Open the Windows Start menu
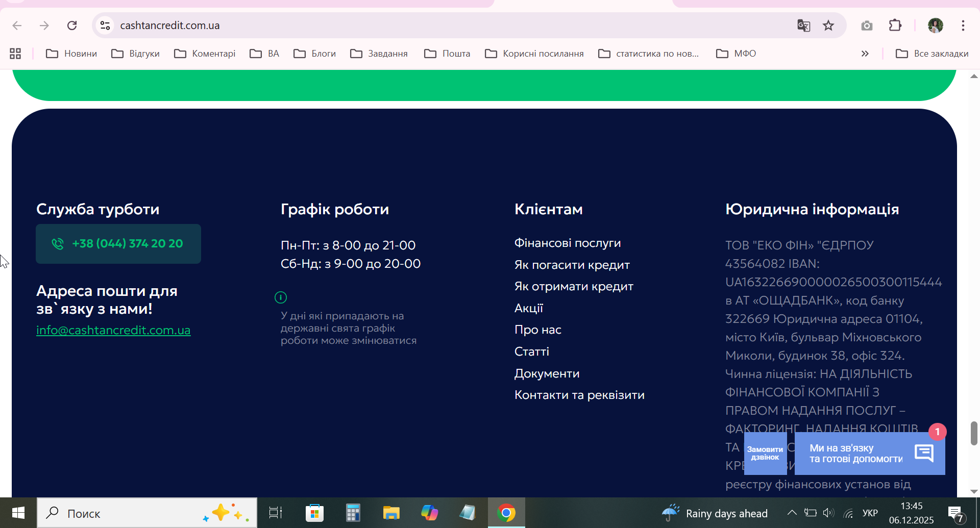Image resolution: width=980 pixels, height=528 pixels. coord(18,513)
